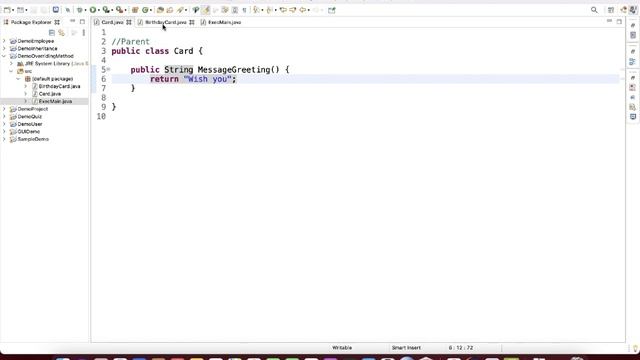640x360 pixels.
Task: Click the Run green play icon
Action: coord(93,10)
